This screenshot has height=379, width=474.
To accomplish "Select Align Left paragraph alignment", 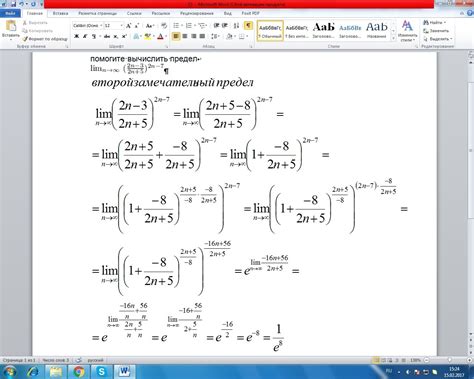I will pyautogui.click(x=176, y=36).
